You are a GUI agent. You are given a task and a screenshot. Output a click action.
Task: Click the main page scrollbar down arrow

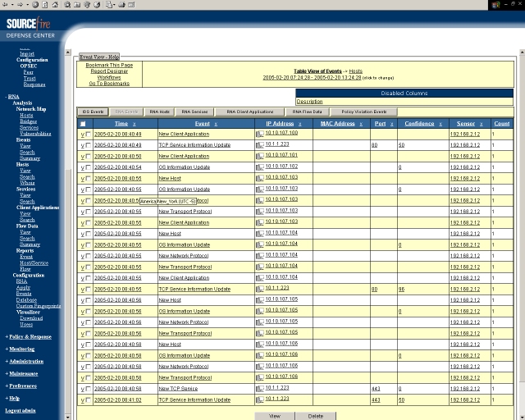click(522, 417)
